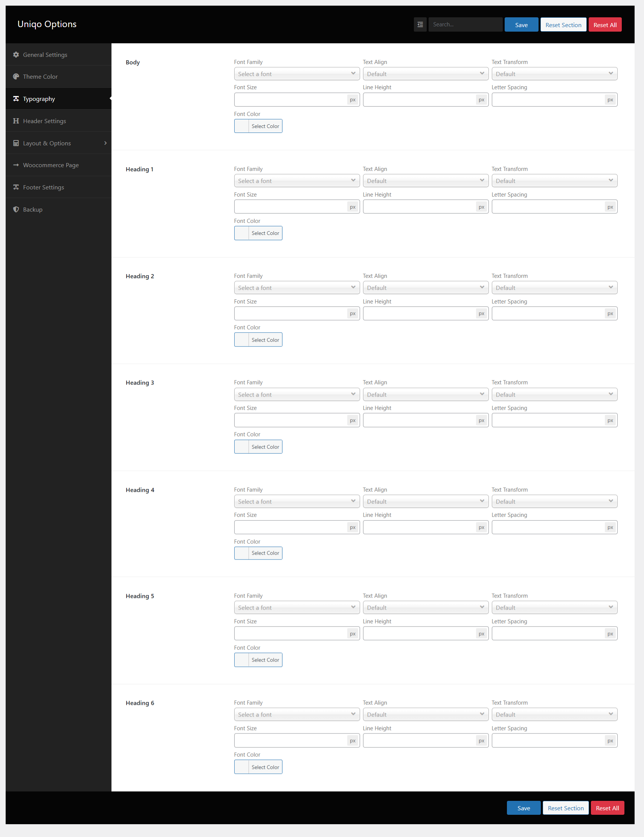Click the Theme Color palette icon
This screenshot has width=644, height=837.
tap(16, 77)
